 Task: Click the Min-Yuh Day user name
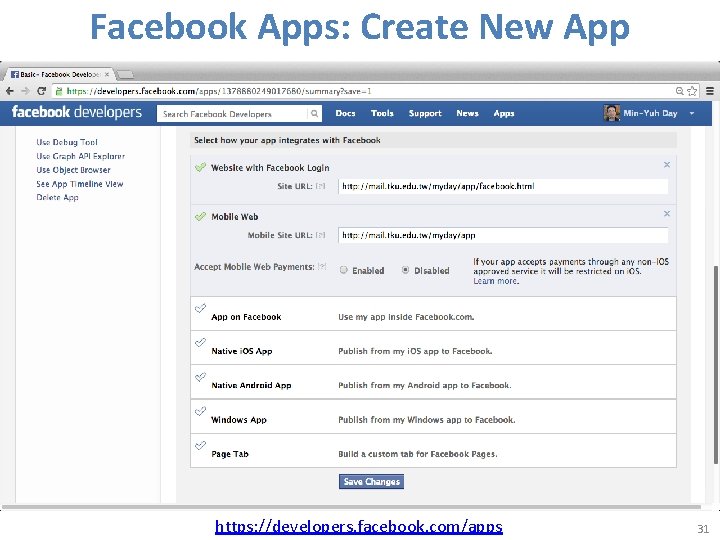(650, 113)
